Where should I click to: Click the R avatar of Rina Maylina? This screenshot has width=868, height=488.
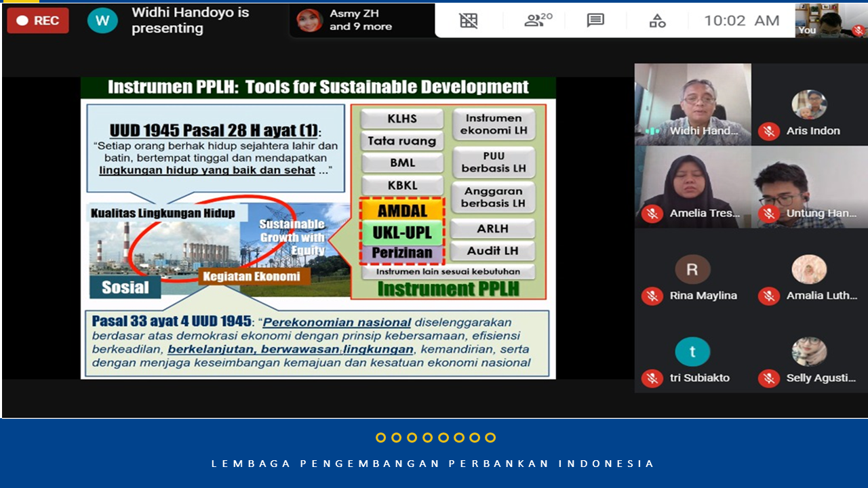(x=692, y=270)
